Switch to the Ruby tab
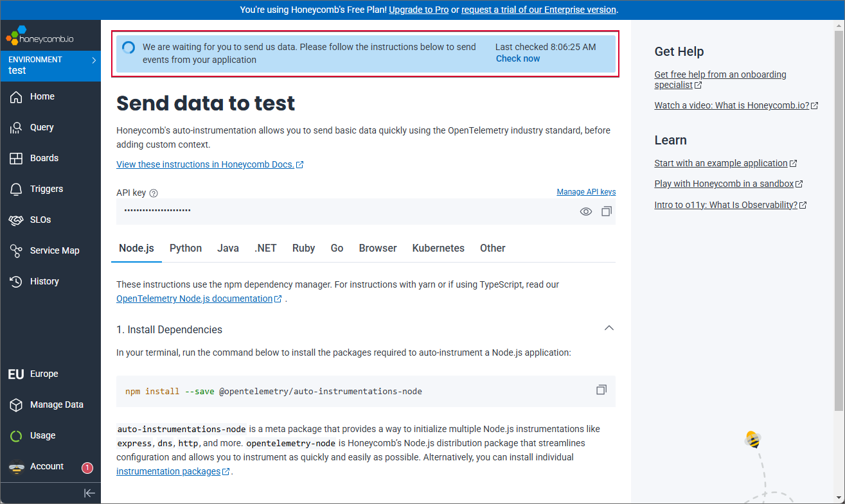845x504 pixels. click(x=303, y=248)
